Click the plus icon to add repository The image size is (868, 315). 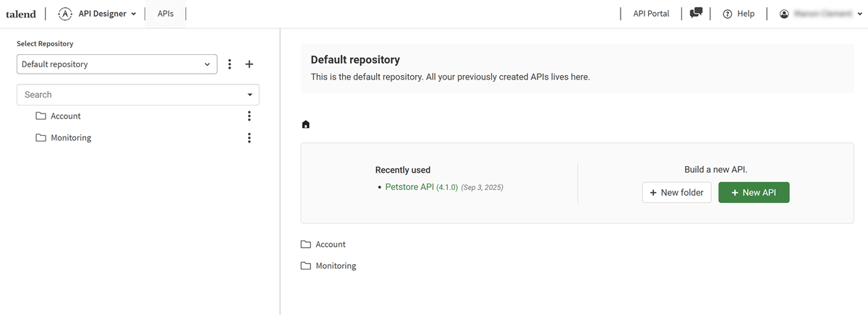250,64
